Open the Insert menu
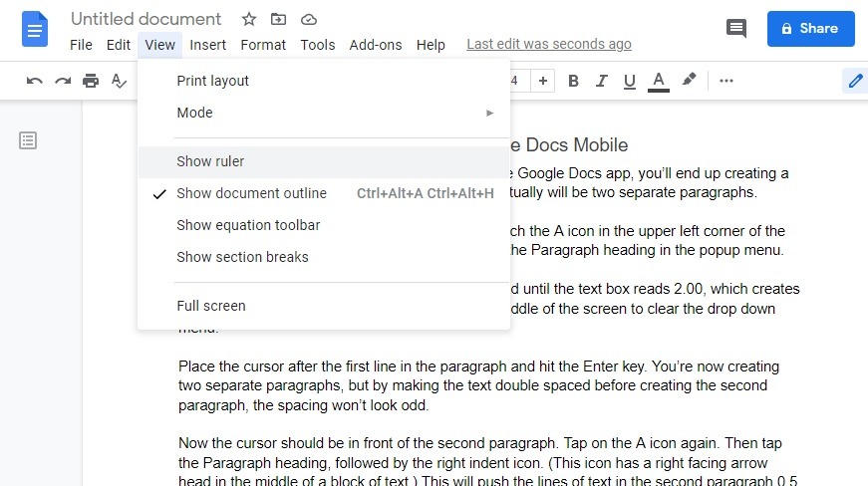Viewport: 868px width, 486px height. (207, 45)
